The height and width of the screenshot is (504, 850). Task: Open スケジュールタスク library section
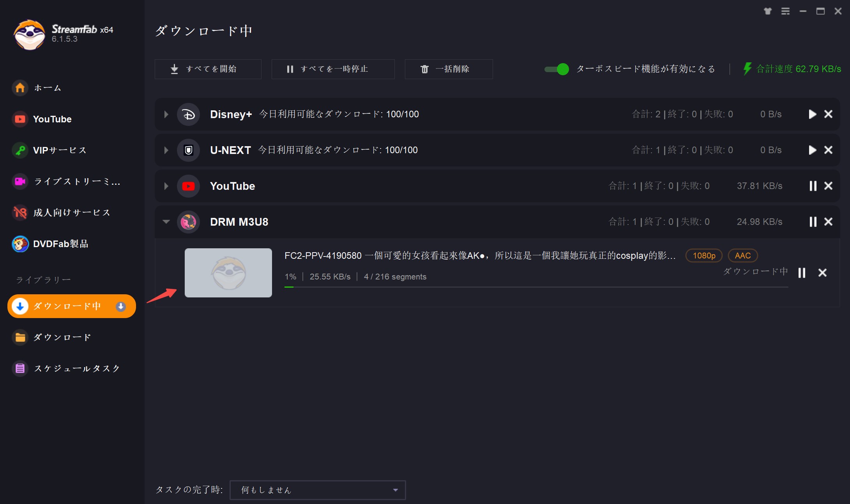pos(72,368)
